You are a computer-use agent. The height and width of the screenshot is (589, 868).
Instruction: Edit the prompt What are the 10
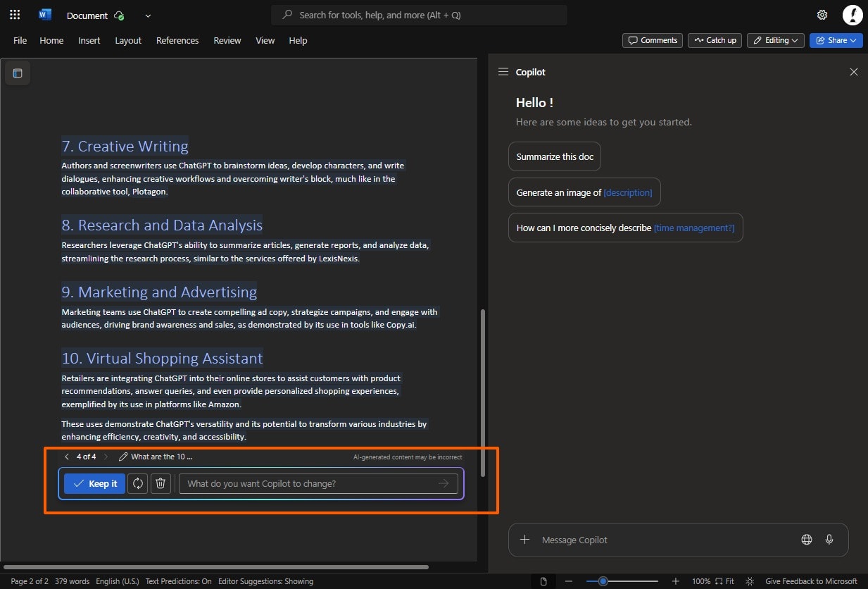tap(156, 457)
